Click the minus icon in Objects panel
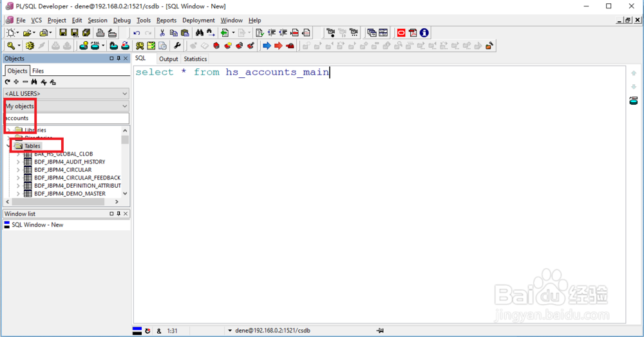The image size is (644, 337). (x=25, y=82)
